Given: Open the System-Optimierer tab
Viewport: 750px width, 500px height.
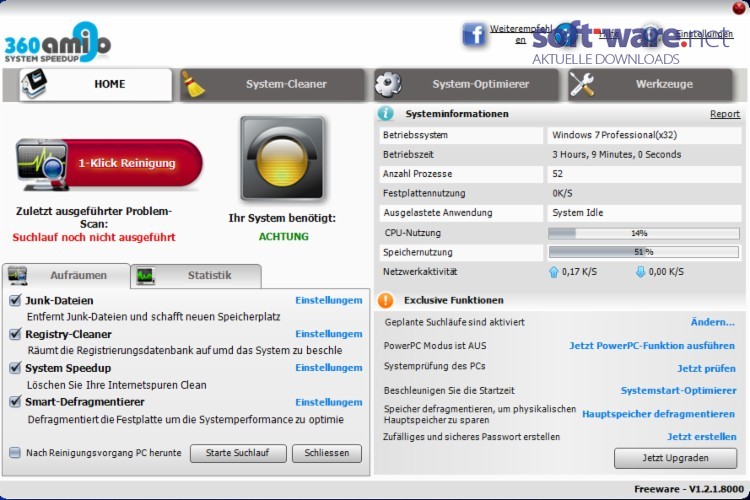Looking at the screenshot, I should pyautogui.click(x=467, y=84).
